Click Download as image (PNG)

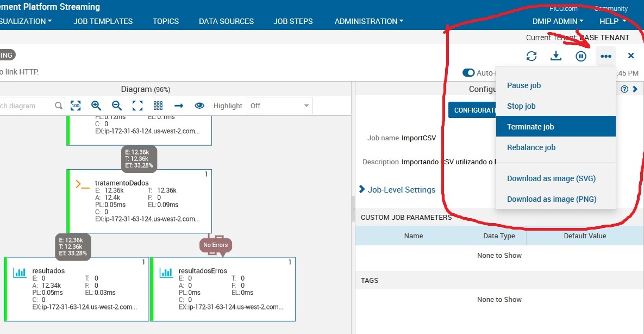[x=552, y=199]
